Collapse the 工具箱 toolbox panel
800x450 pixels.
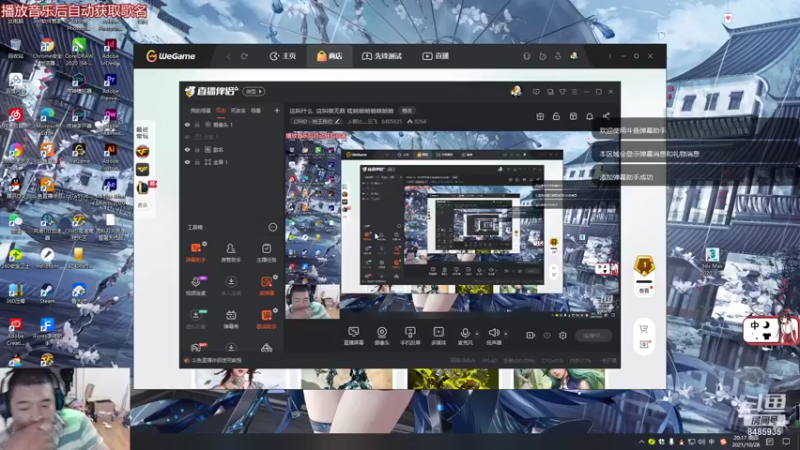point(272,227)
